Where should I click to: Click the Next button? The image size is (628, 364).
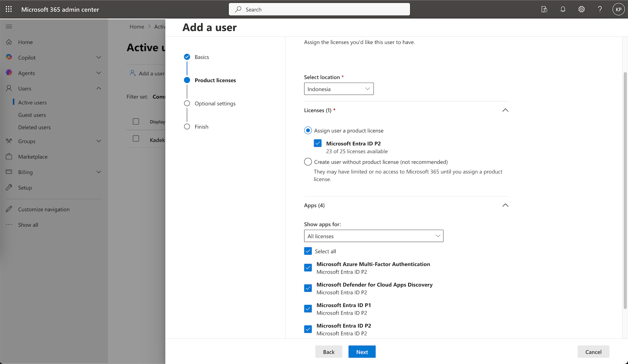click(362, 352)
